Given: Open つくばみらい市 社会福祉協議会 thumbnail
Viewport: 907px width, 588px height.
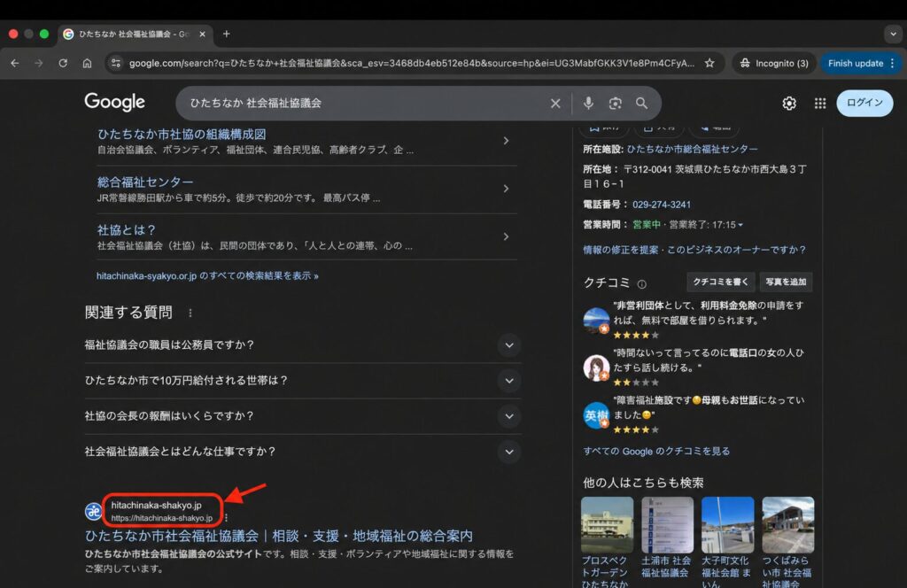Looking at the screenshot, I should (x=787, y=524).
